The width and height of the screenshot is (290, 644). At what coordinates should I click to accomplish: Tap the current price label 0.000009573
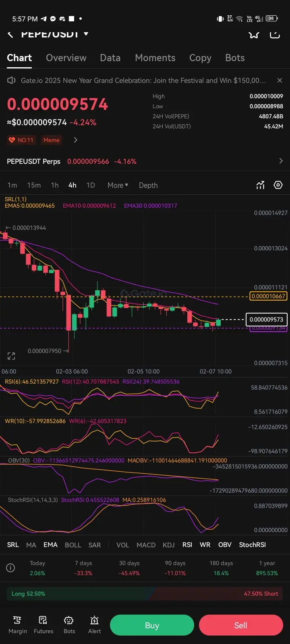point(266,320)
